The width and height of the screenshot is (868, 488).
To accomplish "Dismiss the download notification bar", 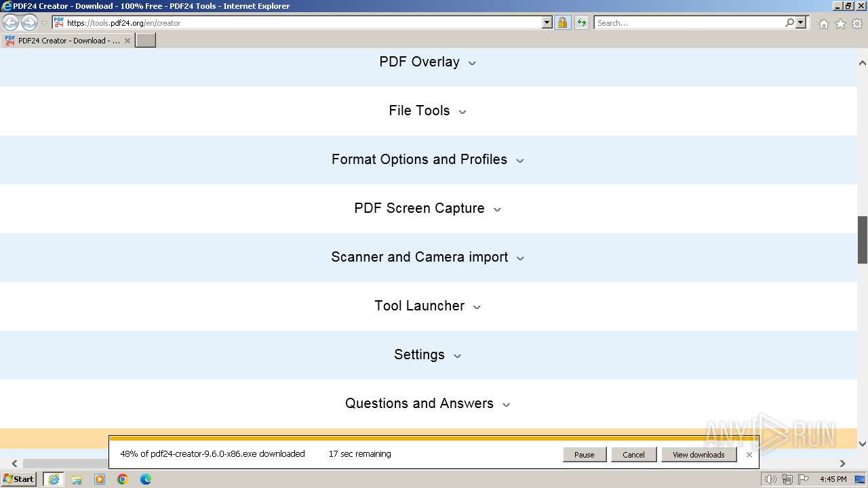I will tap(749, 455).
